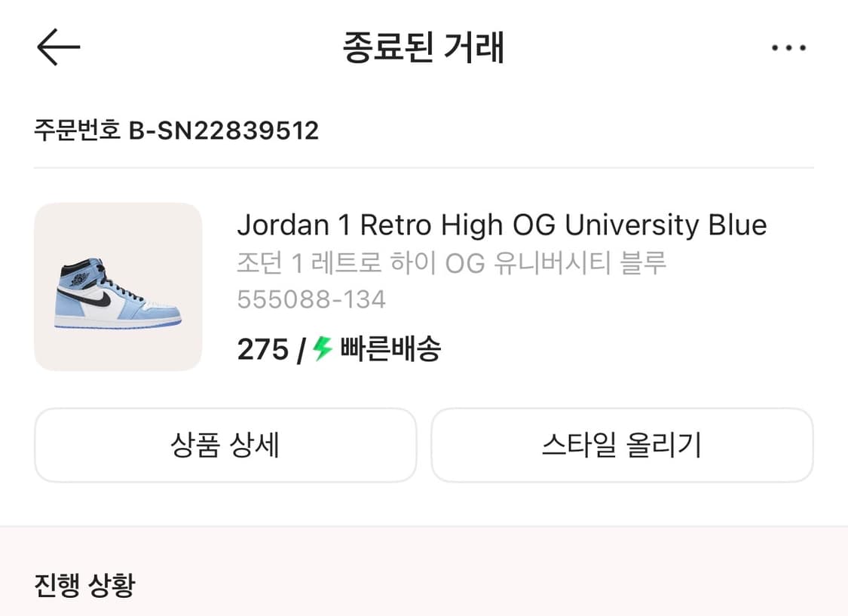Tap the green lightning fast-delivery icon
Viewport: 848px width, 616px height.
[322, 348]
